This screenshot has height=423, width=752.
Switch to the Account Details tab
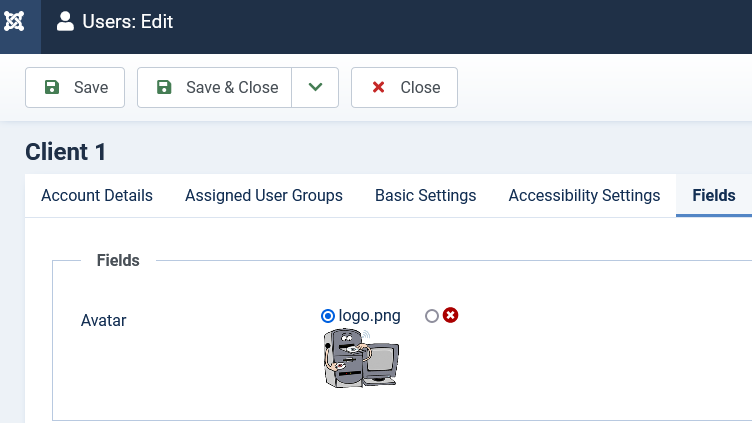(97, 196)
